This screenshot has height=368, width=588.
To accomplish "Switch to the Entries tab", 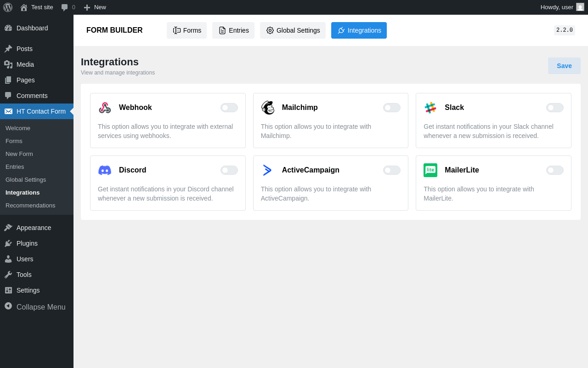I will click(x=233, y=30).
